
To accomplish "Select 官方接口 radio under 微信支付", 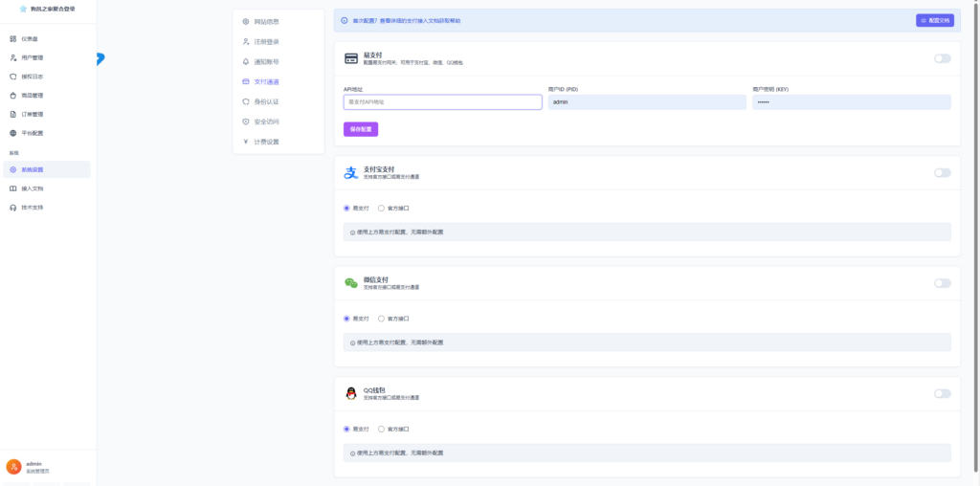I will click(x=382, y=319).
